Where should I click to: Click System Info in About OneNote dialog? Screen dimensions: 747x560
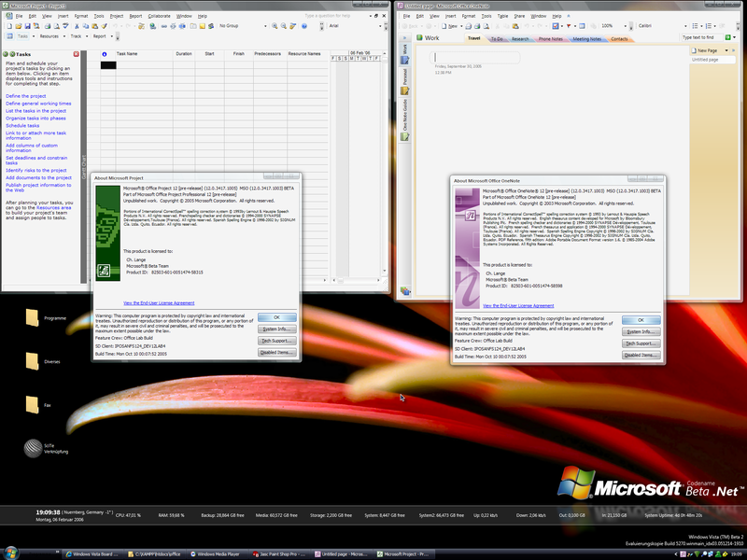tap(641, 331)
